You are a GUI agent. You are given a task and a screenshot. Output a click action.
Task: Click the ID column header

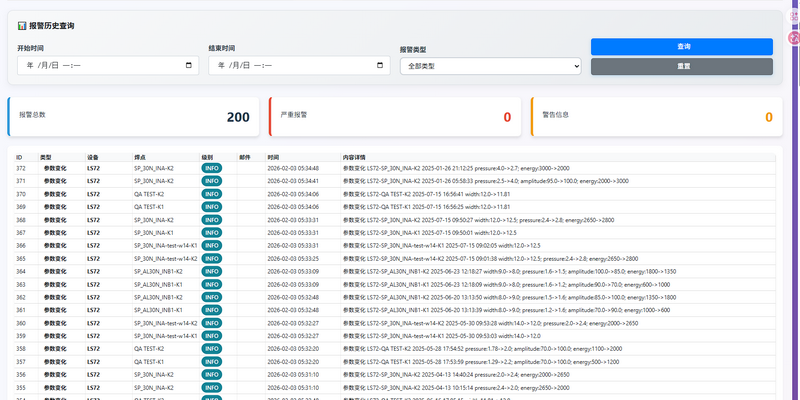click(19, 157)
